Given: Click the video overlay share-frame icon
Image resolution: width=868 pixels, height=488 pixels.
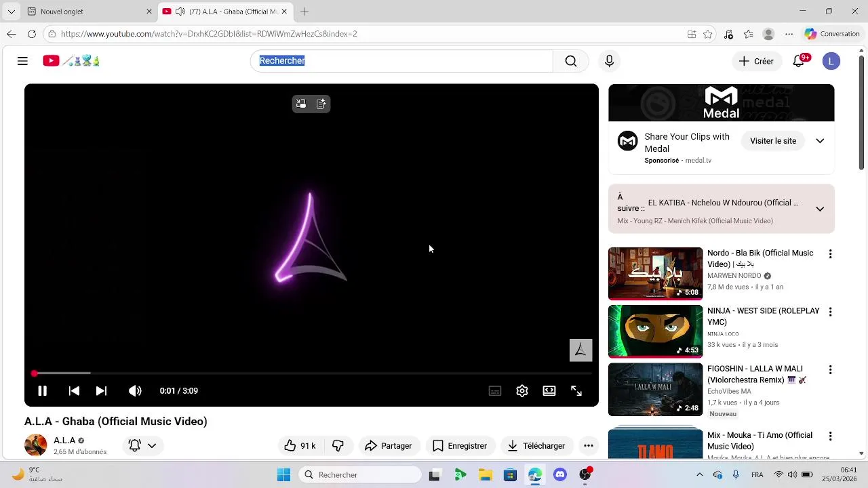Looking at the screenshot, I should tap(321, 104).
